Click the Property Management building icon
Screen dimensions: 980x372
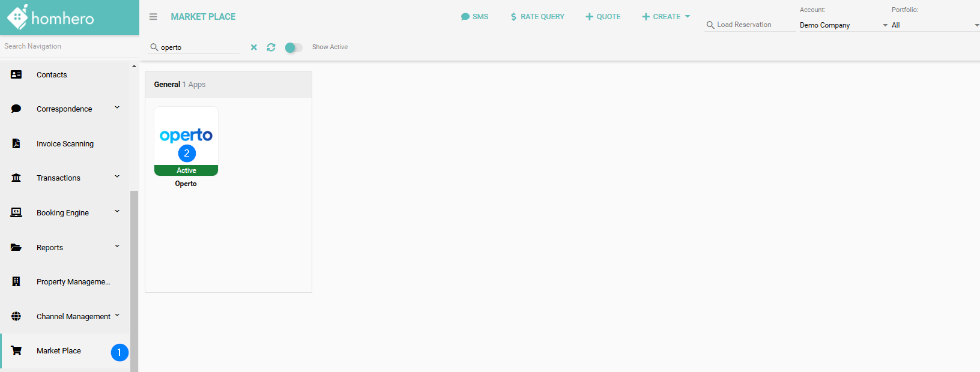tap(16, 282)
